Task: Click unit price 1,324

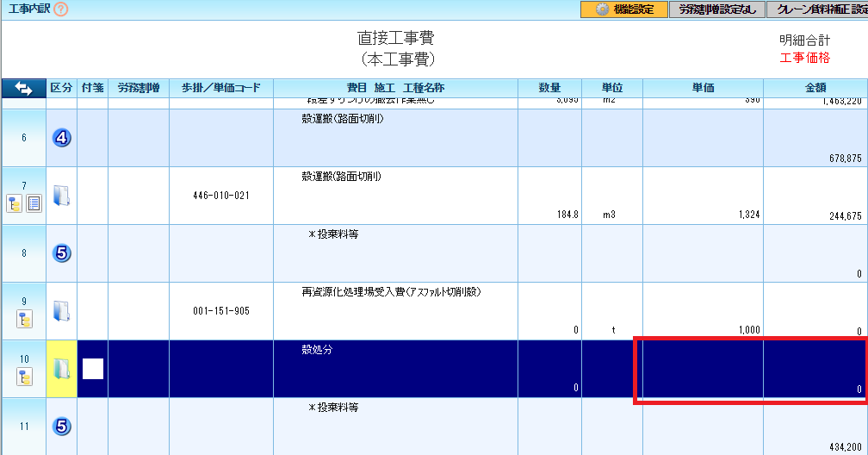Action: pos(749,215)
